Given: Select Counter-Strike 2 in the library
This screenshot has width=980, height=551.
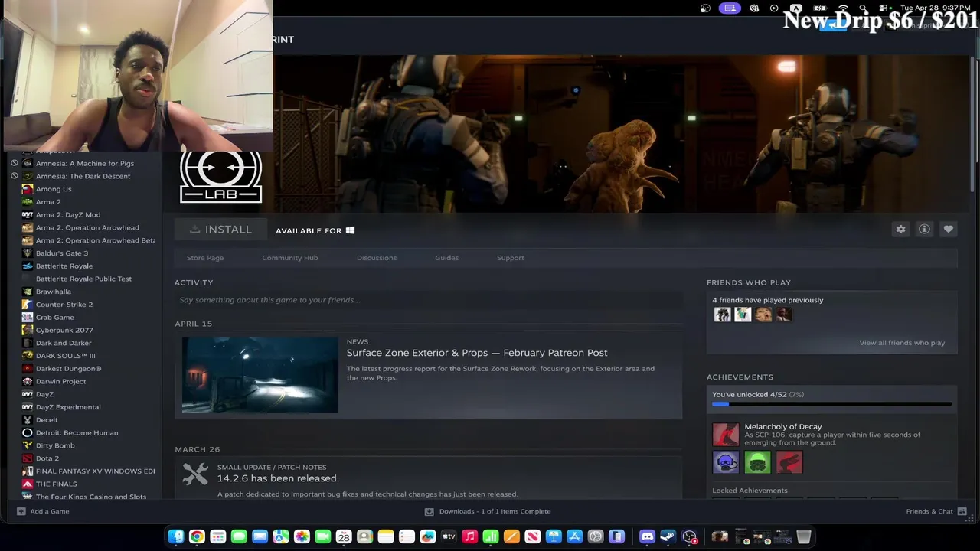Looking at the screenshot, I should (64, 305).
